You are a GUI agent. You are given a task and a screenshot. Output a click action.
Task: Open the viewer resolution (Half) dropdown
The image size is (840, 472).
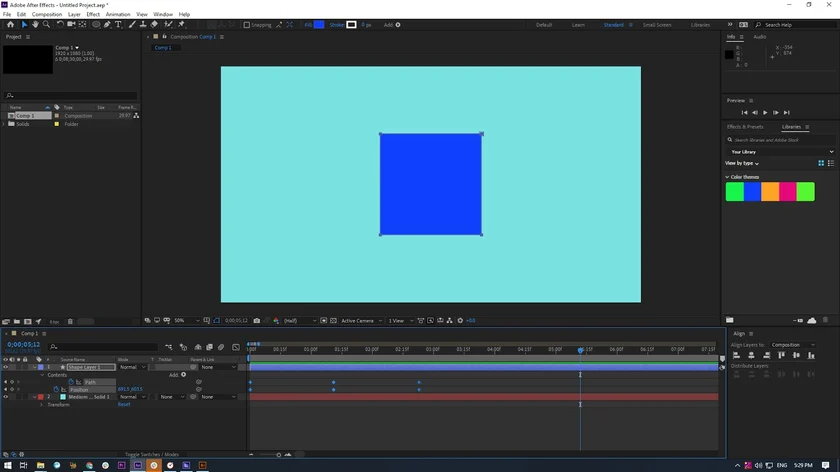(299, 321)
